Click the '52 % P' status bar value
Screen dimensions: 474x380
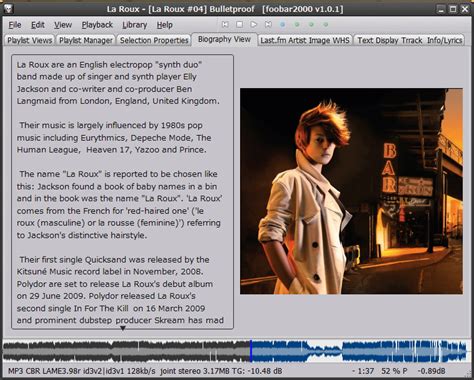click(x=395, y=371)
